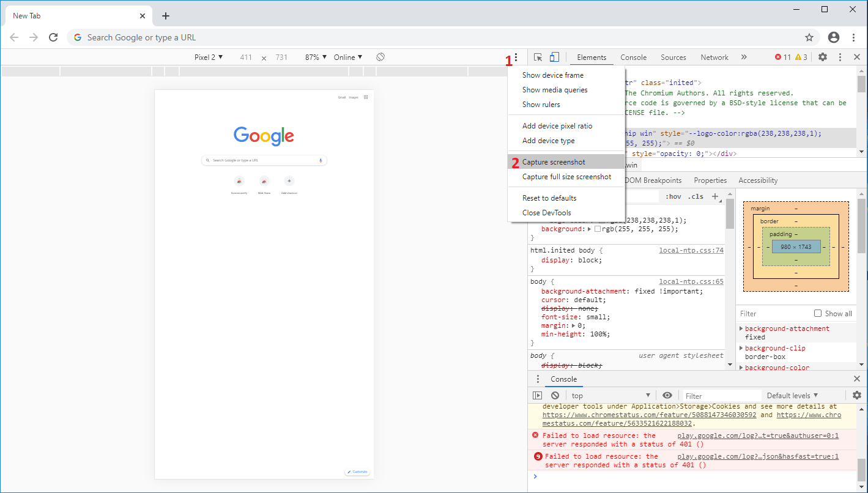Screen dimensions: 868x493
Task: Open the local-ntp.css:74 stylesheet link
Action: pyautogui.click(x=691, y=250)
